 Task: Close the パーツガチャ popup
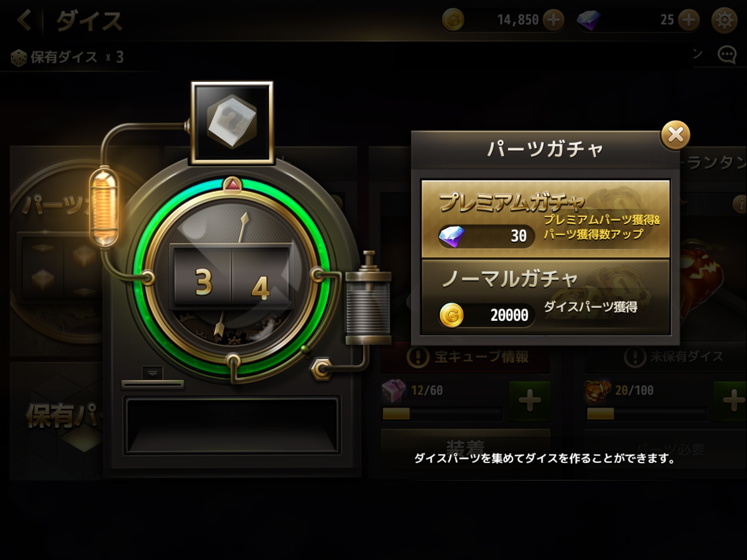tap(675, 135)
